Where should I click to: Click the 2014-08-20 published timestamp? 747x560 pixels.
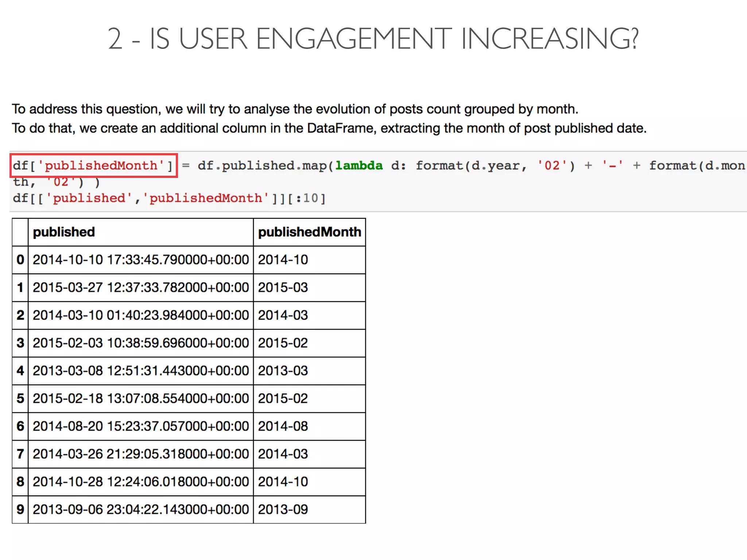pos(140,426)
